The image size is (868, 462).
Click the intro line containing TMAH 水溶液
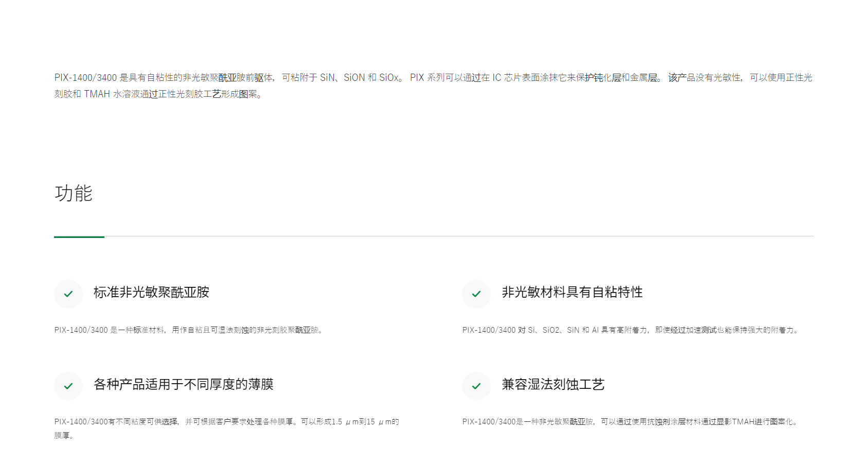click(158, 94)
